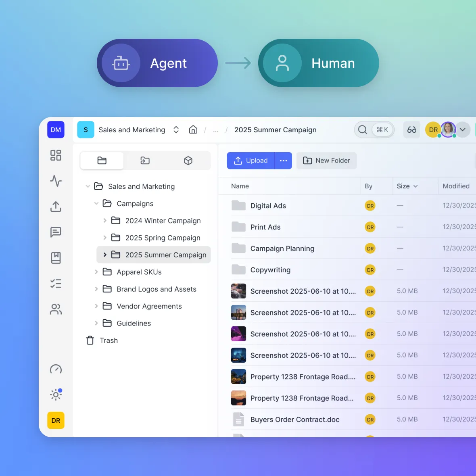Switch to the shared folders tab
Viewport: 476px width, 476px height.
[x=145, y=160]
